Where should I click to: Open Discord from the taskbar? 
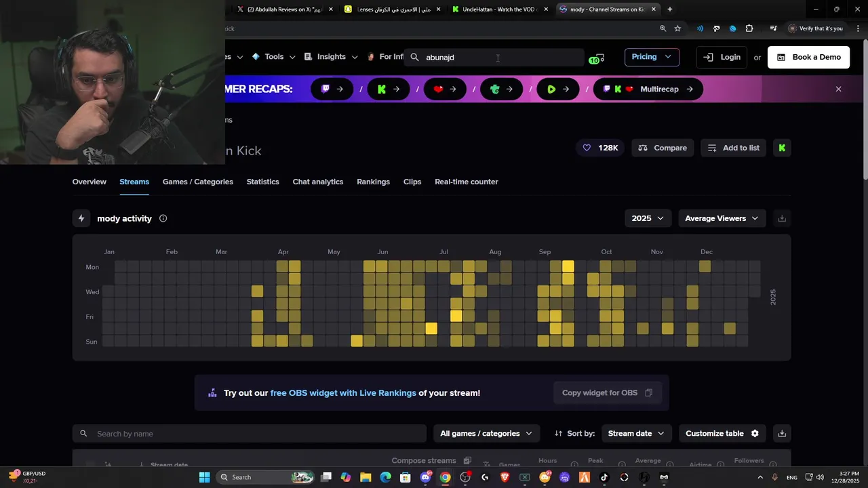coord(425,477)
